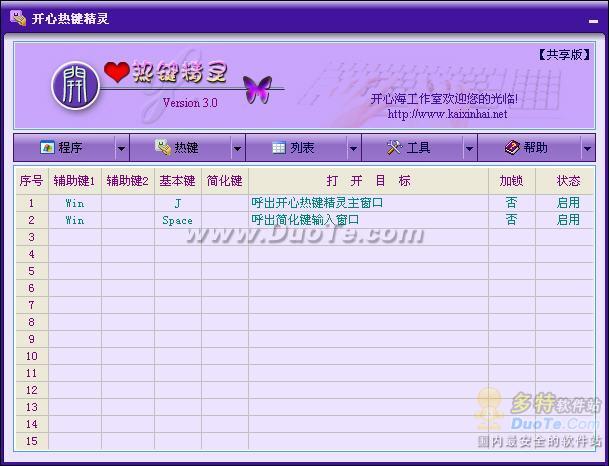This screenshot has height=466, width=609.
Task: Click the 辅助键1 column header
Action: coord(74,181)
